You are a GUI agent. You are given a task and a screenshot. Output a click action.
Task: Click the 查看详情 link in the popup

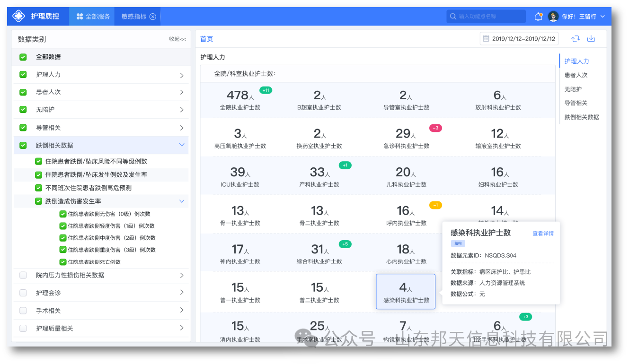click(x=542, y=234)
